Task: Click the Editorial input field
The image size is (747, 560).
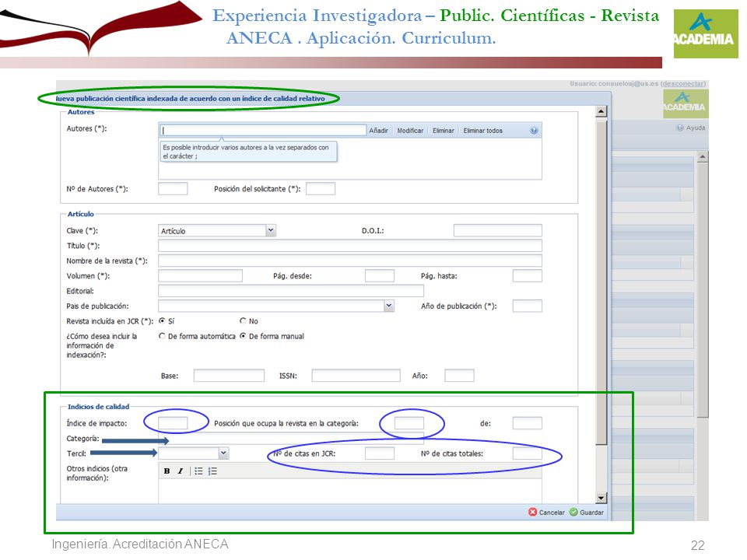Action: tap(290, 291)
